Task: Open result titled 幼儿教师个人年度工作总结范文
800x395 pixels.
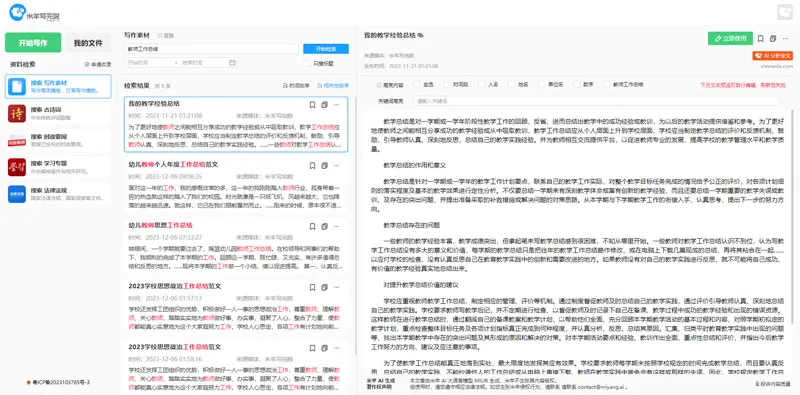Action: 173,164
